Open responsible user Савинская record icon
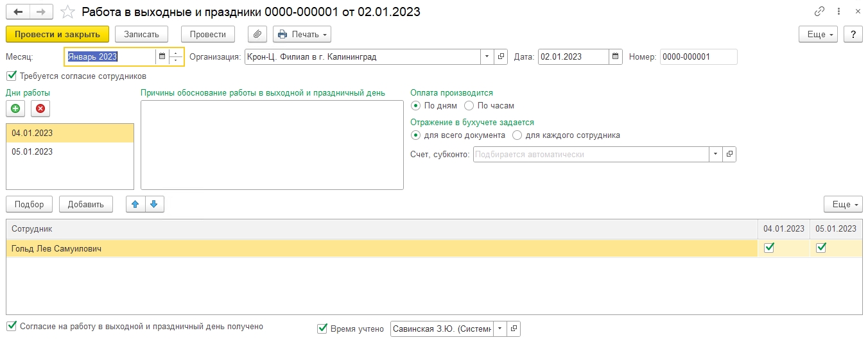 click(x=514, y=329)
